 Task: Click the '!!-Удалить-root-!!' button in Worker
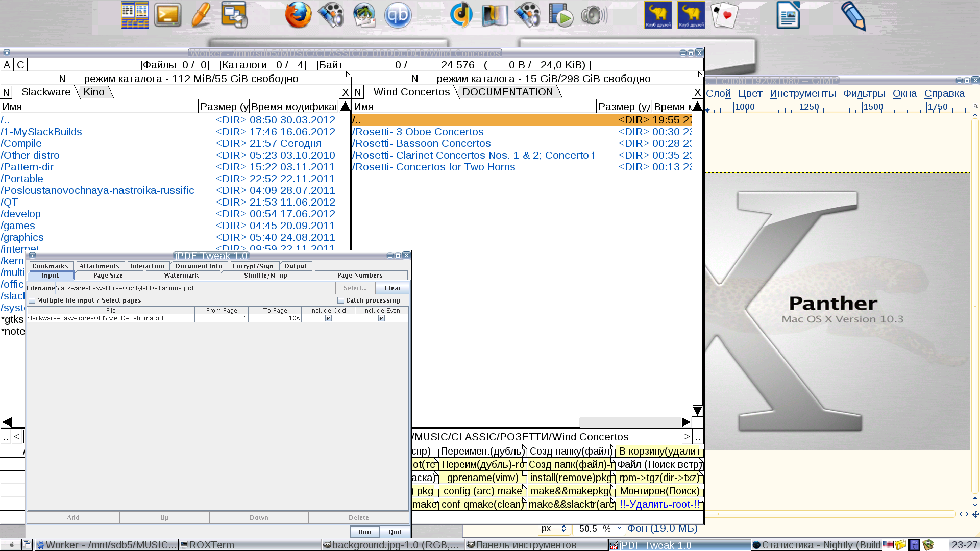(x=659, y=504)
